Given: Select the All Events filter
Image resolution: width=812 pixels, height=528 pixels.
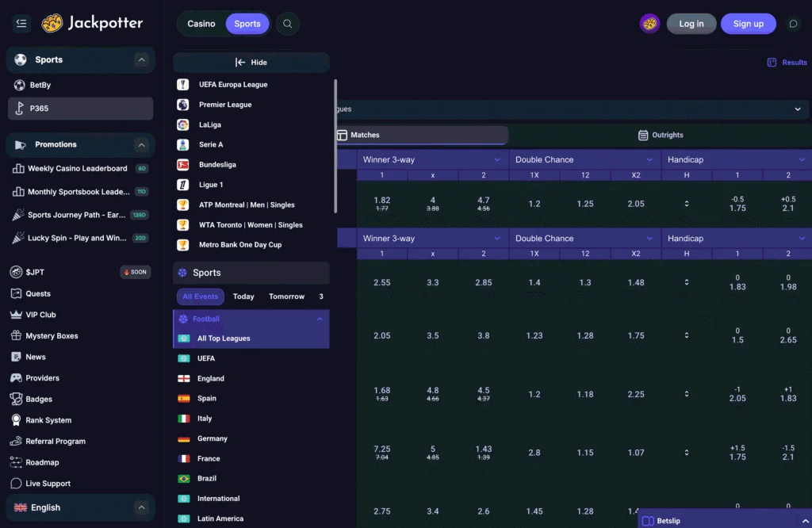Looking at the screenshot, I should (x=201, y=297).
